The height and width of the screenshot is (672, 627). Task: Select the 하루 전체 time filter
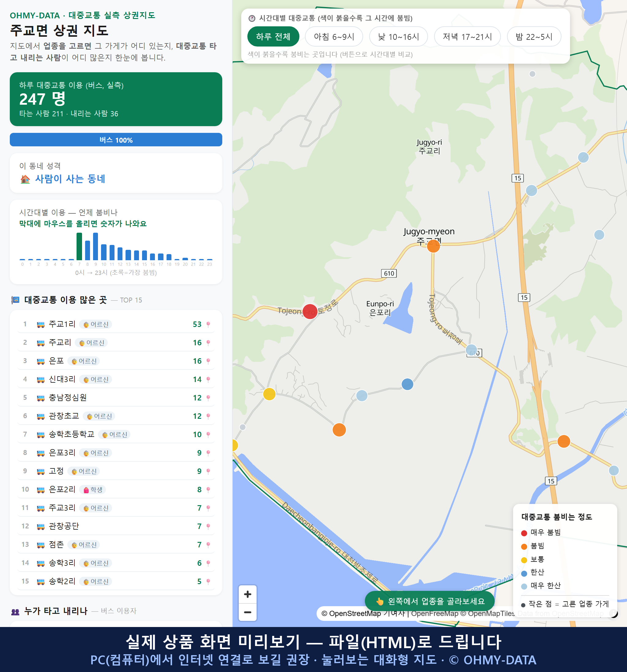click(x=273, y=36)
